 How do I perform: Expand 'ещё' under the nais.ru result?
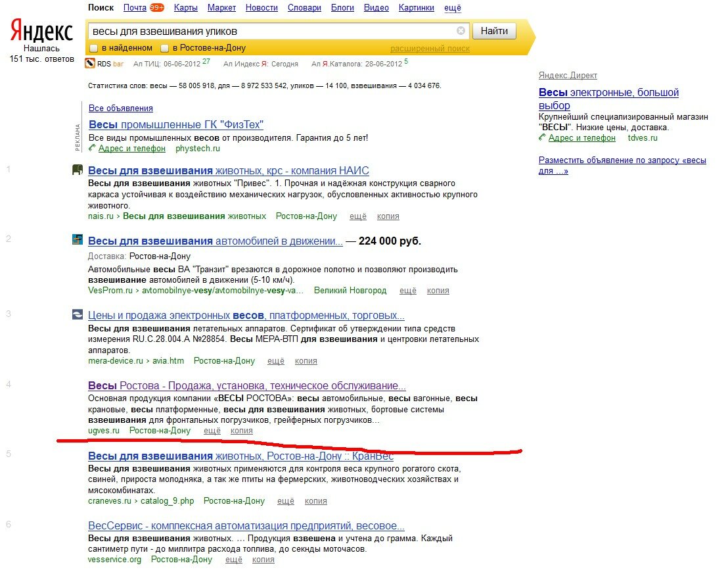click(x=358, y=216)
